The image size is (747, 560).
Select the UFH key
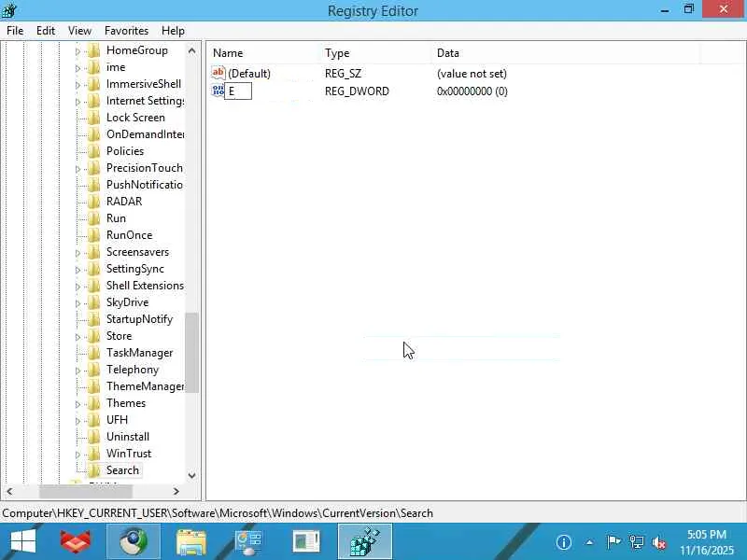pyautogui.click(x=117, y=419)
